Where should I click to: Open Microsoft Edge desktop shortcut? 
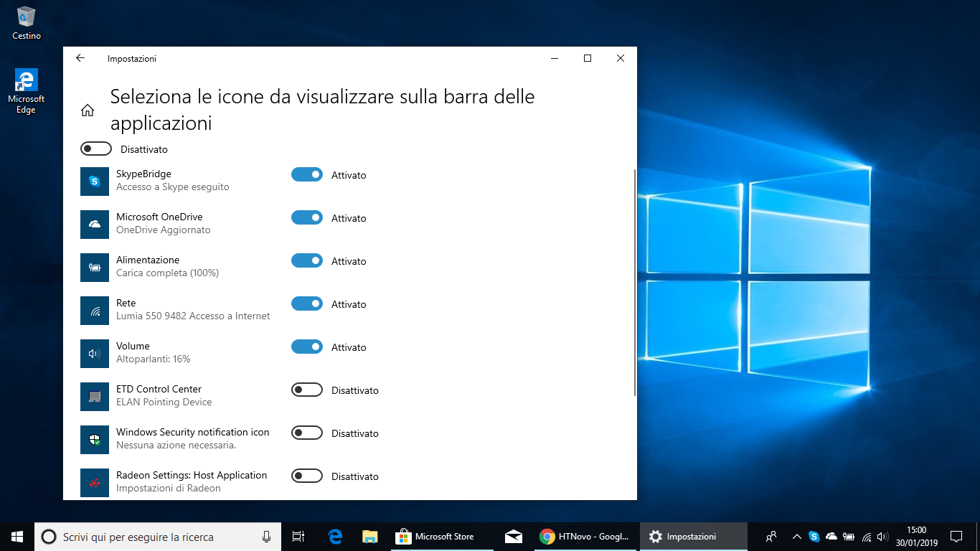point(27,91)
